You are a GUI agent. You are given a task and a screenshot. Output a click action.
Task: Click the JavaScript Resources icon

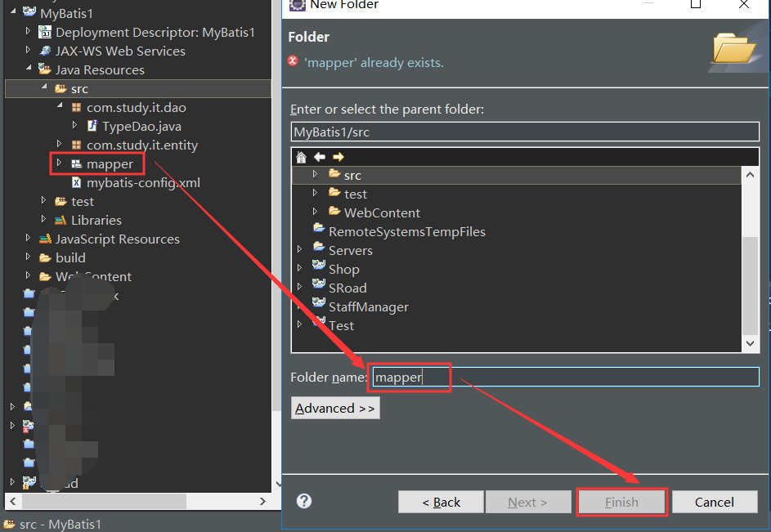[45, 239]
